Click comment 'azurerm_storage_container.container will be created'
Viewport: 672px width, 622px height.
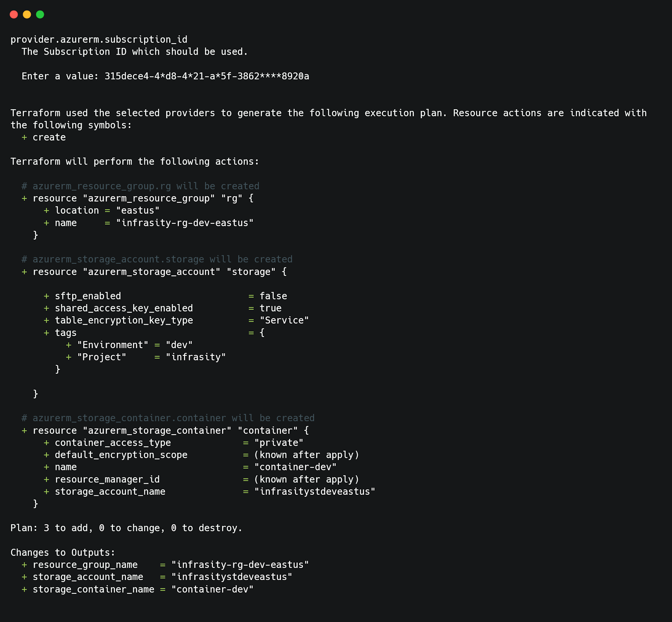coord(168,418)
